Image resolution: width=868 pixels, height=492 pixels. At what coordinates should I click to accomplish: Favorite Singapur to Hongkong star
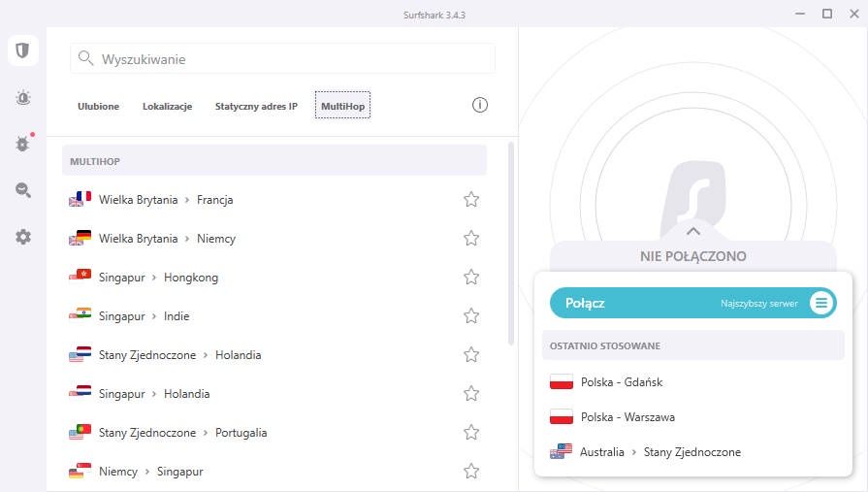471,277
